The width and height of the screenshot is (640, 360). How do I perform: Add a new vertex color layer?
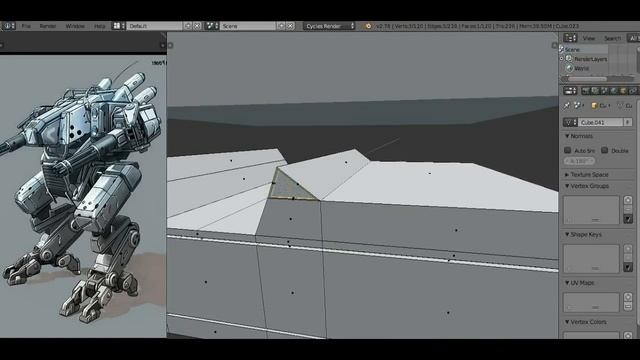628,335
